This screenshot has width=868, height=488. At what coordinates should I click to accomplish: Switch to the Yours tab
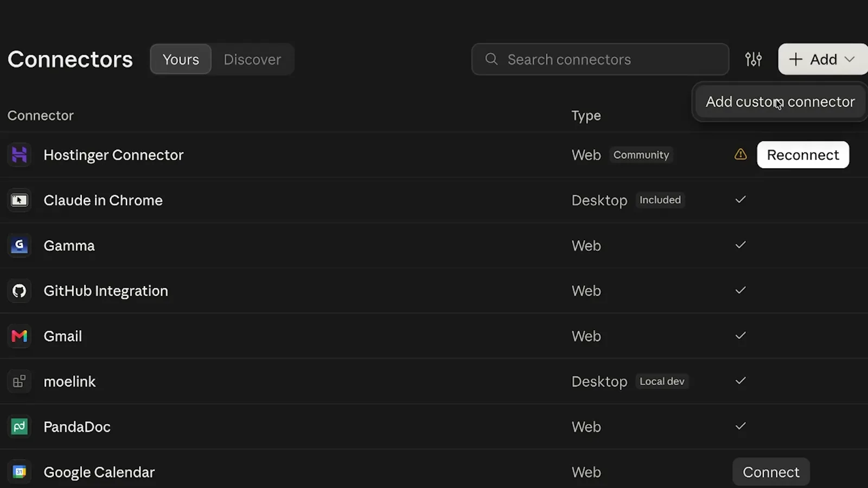[x=181, y=59]
